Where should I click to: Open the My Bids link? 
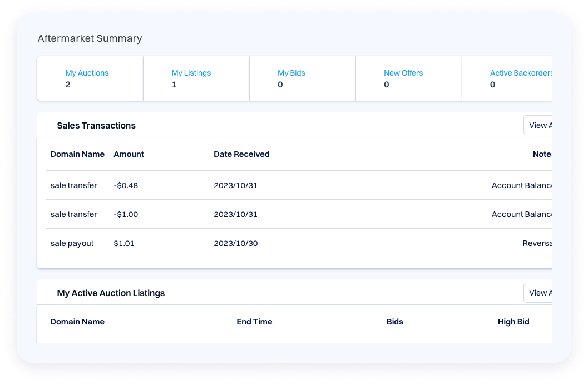pyautogui.click(x=291, y=73)
